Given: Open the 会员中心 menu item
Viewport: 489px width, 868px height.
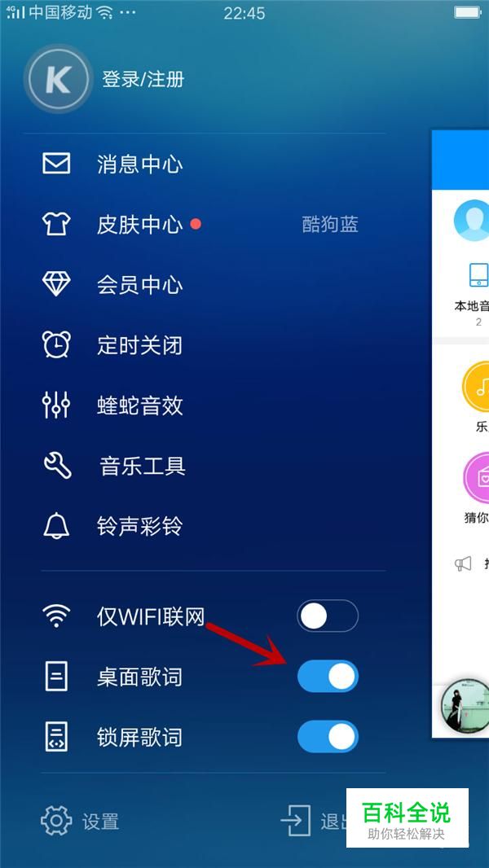Looking at the screenshot, I should (x=139, y=284).
